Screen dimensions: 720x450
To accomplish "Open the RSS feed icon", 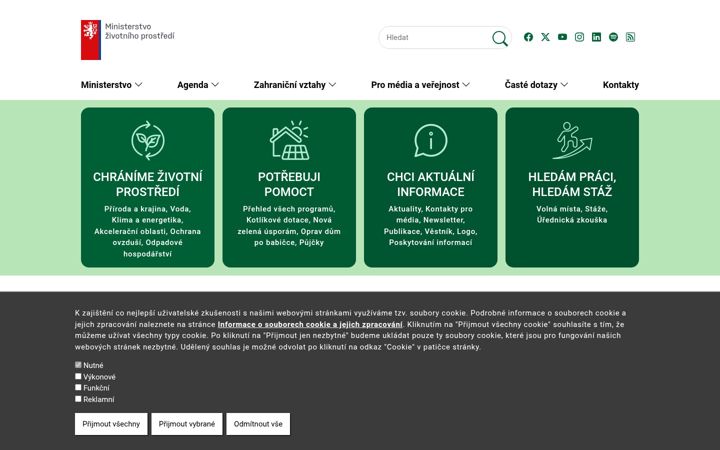I will tap(630, 37).
